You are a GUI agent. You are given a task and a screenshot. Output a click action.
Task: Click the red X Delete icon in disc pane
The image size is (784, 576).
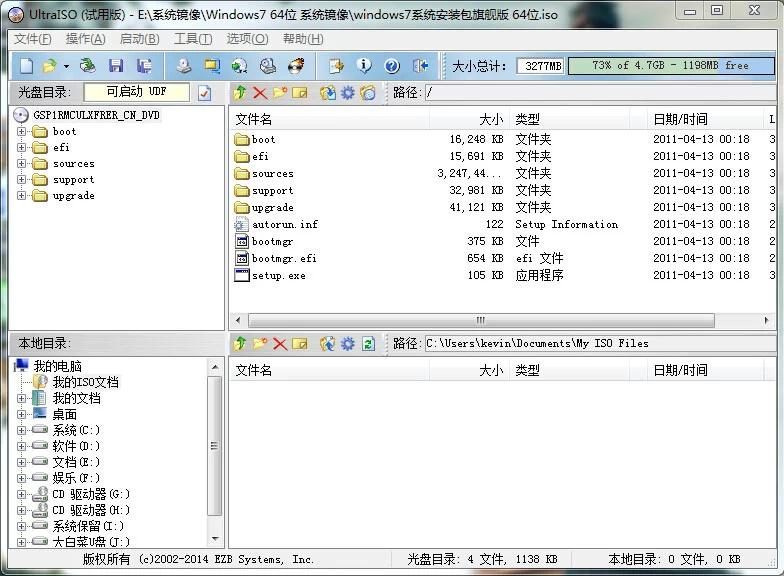260,92
